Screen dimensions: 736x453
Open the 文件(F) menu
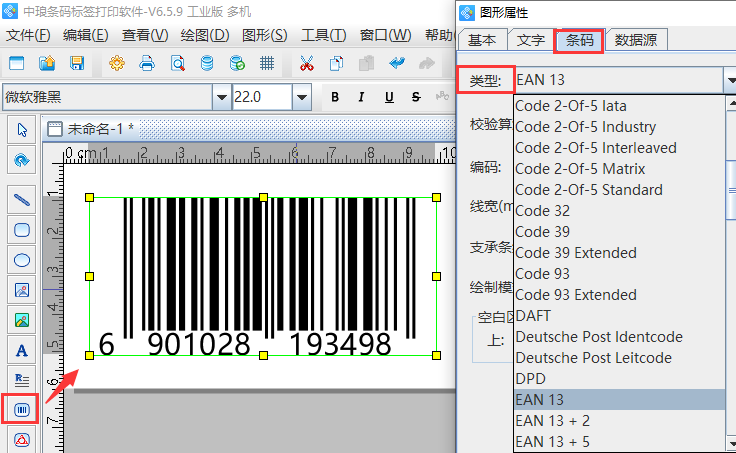[x=28, y=35]
